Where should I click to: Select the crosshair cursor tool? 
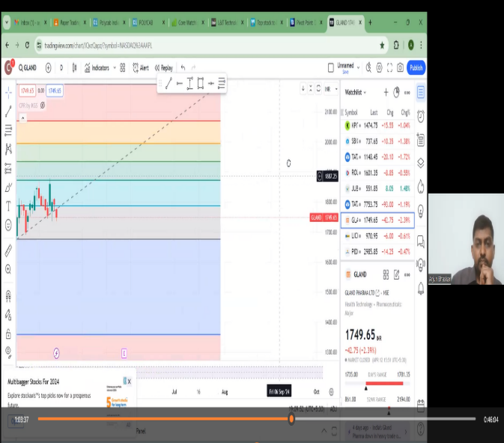[x=8, y=93]
